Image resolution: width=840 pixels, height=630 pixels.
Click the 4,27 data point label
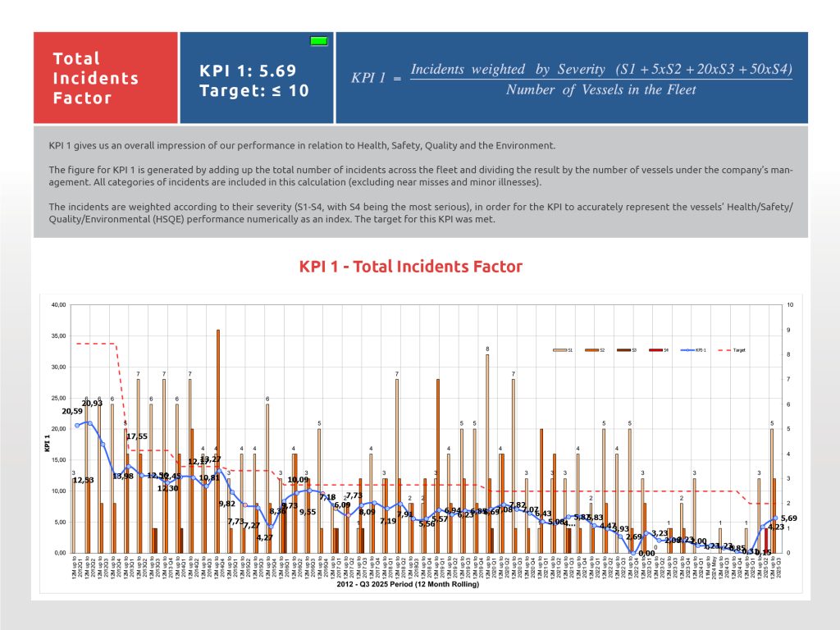pyautogui.click(x=264, y=537)
